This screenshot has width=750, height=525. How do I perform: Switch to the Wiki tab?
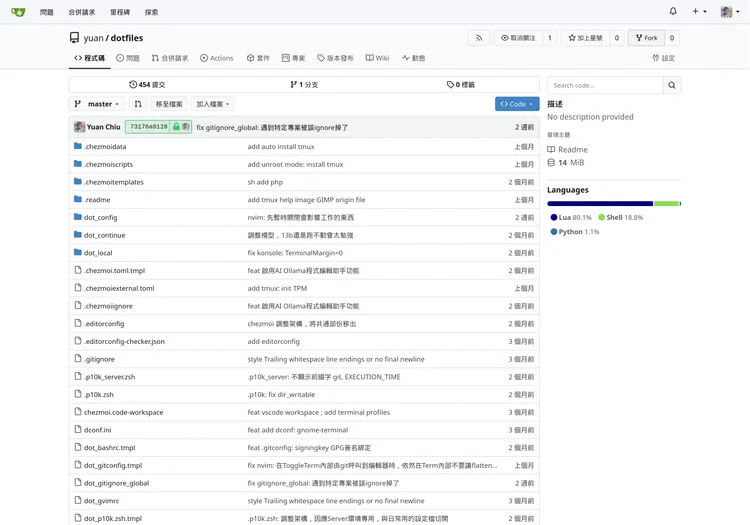[378, 58]
